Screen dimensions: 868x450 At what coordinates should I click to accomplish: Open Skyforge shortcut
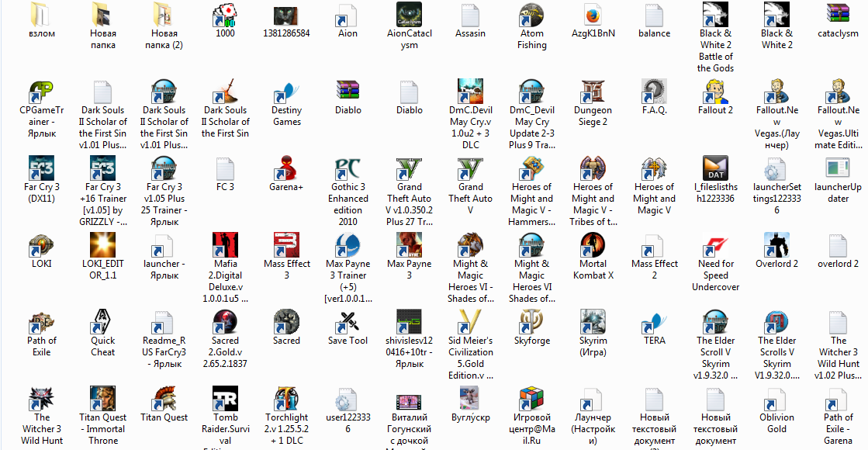(x=532, y=322)
